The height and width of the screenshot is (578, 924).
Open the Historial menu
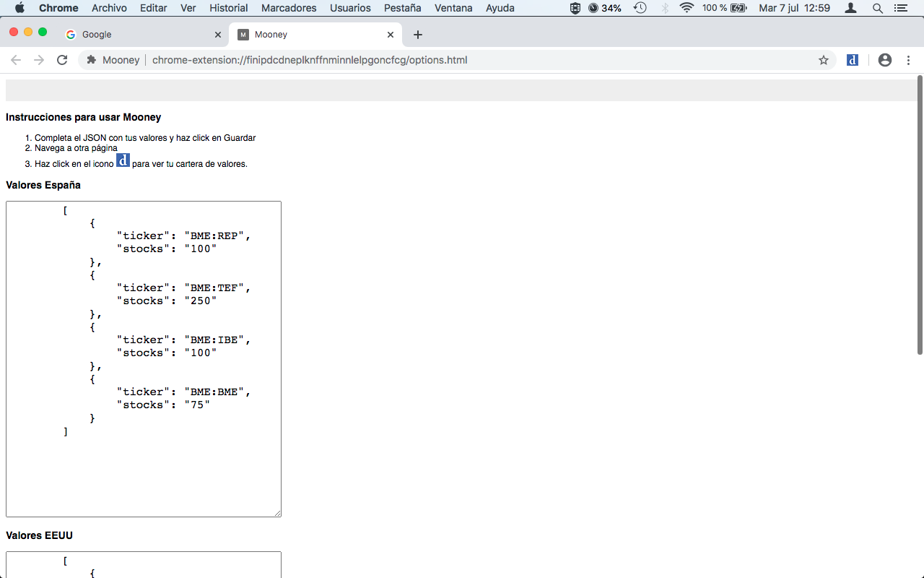pos(229,8)
